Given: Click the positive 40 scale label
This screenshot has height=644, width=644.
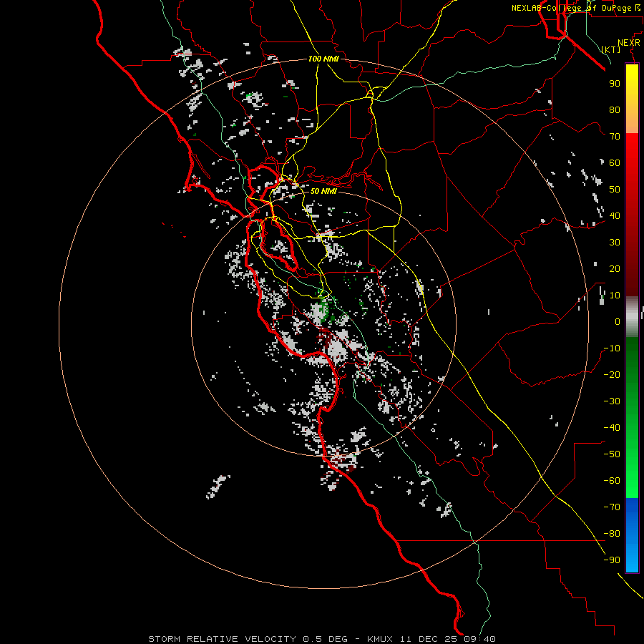Looking at the screenshot, I should [615, 215].
